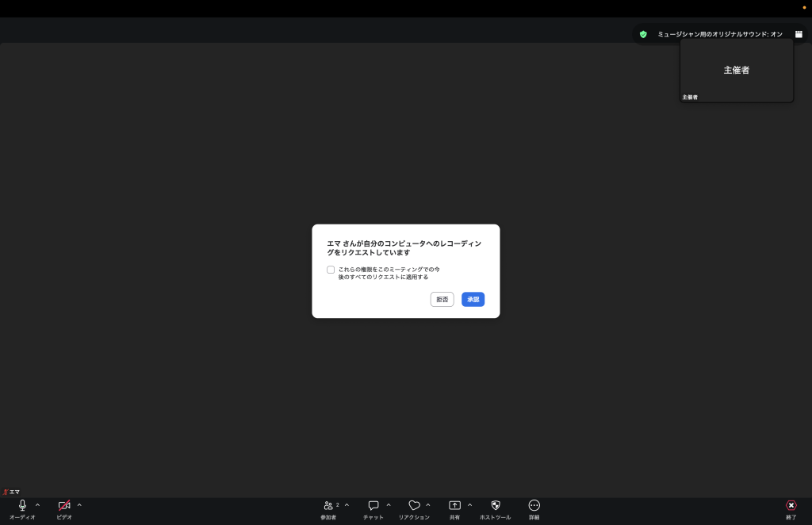Start video with the camera icon
This screenshot has height=525, width=812.
pos(64,505)
